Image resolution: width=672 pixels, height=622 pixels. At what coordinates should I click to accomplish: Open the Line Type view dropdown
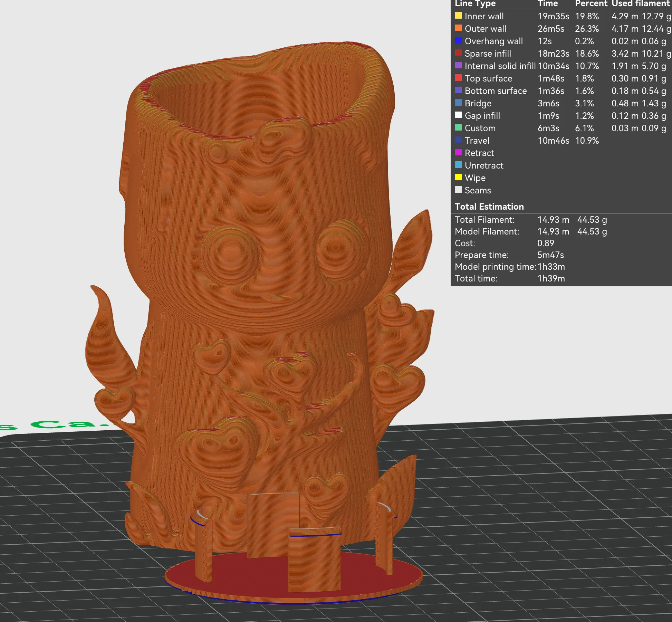pyautogui.click(x=475, y=4)
